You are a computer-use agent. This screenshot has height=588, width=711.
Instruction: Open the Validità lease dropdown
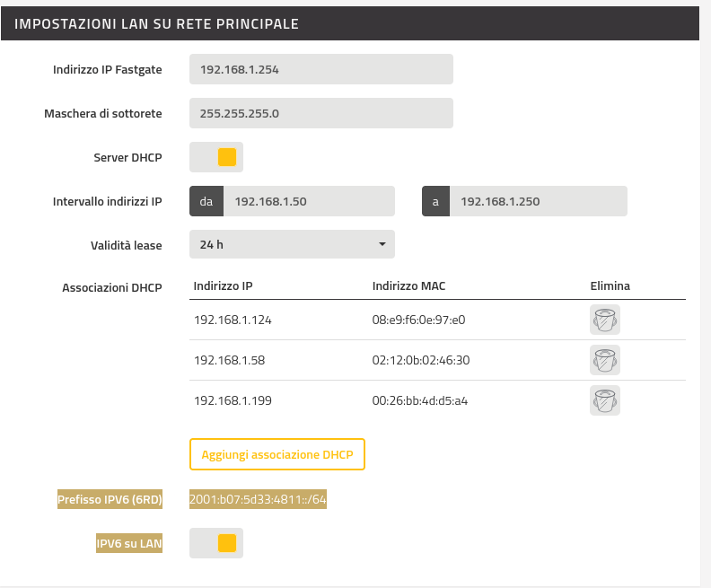(292, 244)
